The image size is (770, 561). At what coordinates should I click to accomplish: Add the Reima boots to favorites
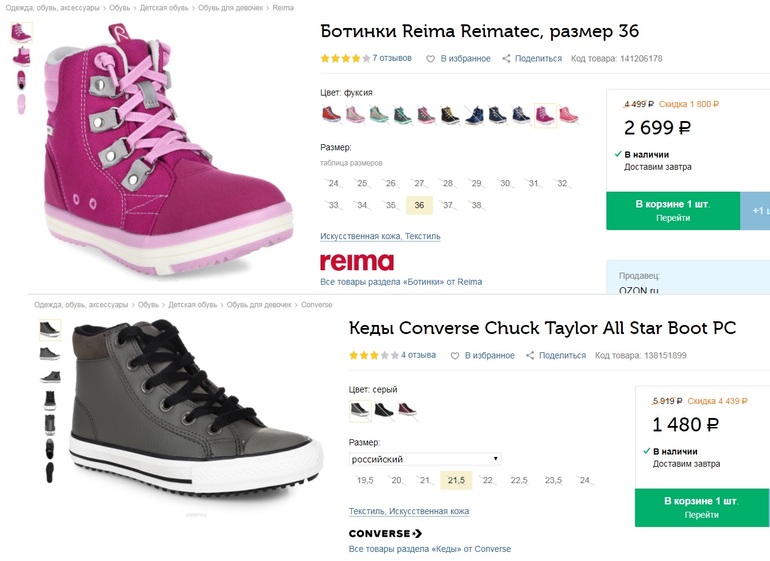point(459,59)
